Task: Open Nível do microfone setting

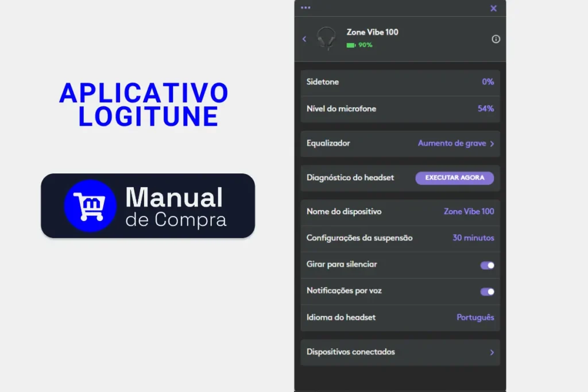Action: 400,109
